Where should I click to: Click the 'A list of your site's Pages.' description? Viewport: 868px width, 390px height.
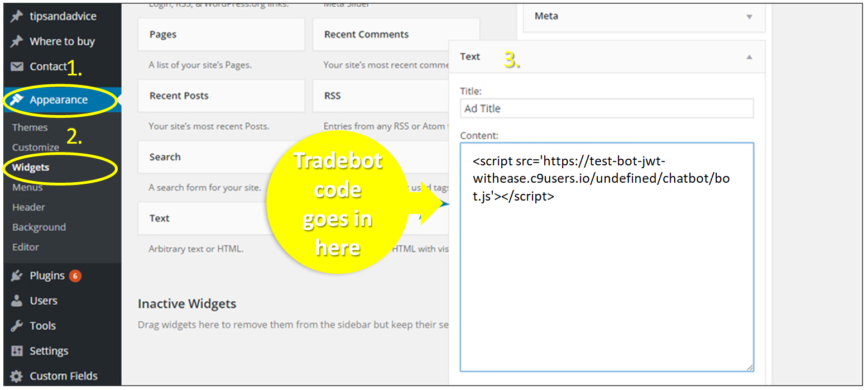(x=200, y=65)
